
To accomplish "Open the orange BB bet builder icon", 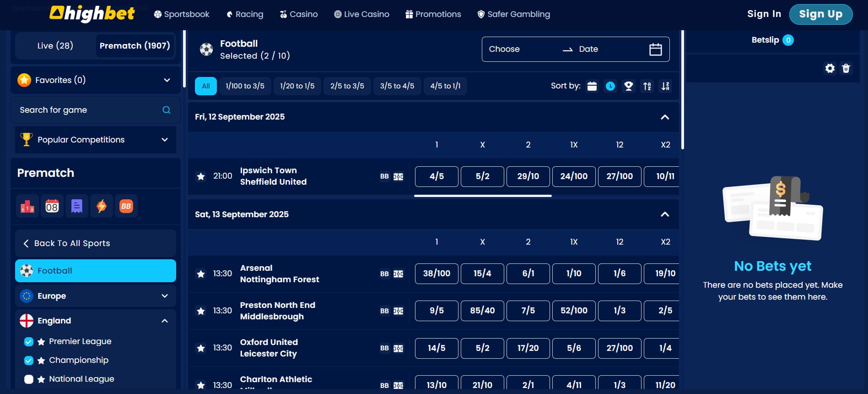I will [x=126, y=206].
